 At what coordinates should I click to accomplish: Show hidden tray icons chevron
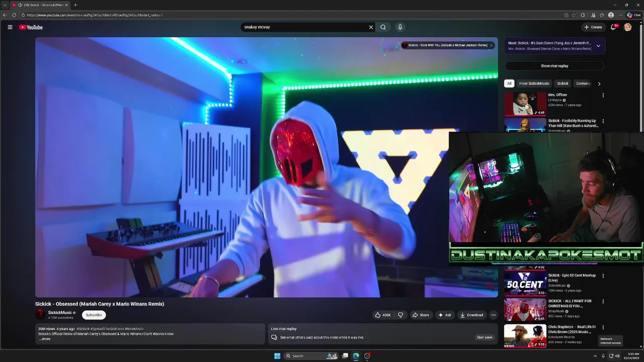[x=595, y=356]
